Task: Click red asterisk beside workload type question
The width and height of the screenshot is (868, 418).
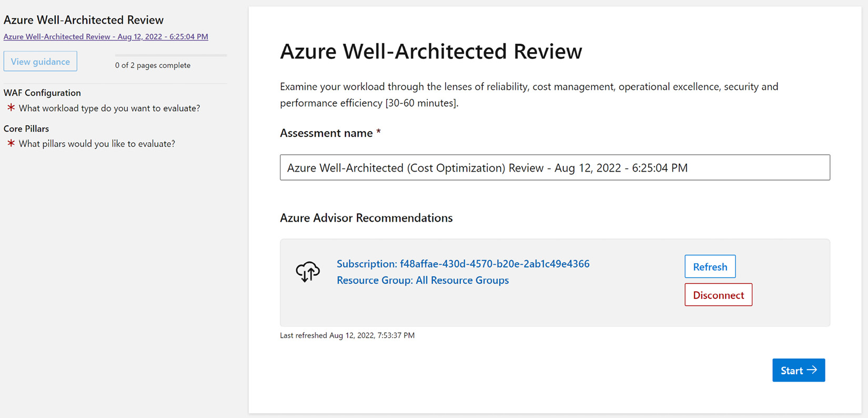Action: coord(11,108)
